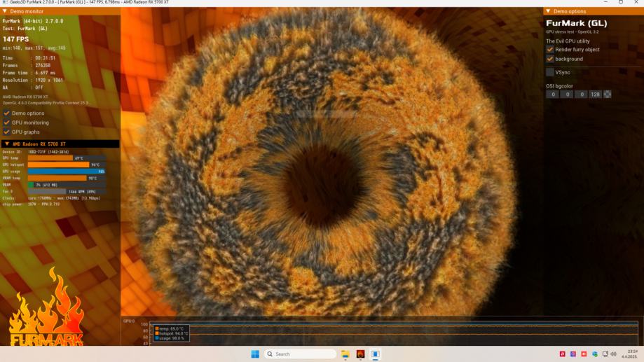Click the Edge-like system tray icon

click(x=595, y=354)
